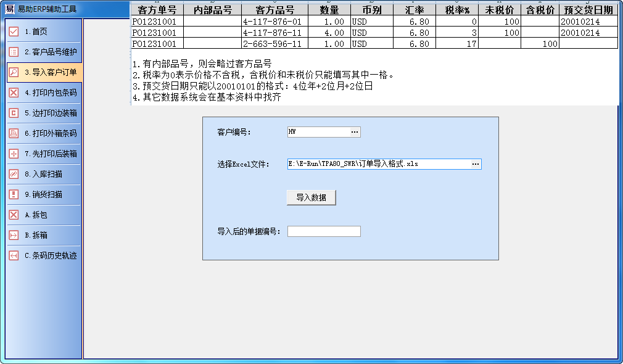Screen dimensions: 623x364
Task: Click the list icon beside 2.客户品号维护
Action: [x=14, y=52]
